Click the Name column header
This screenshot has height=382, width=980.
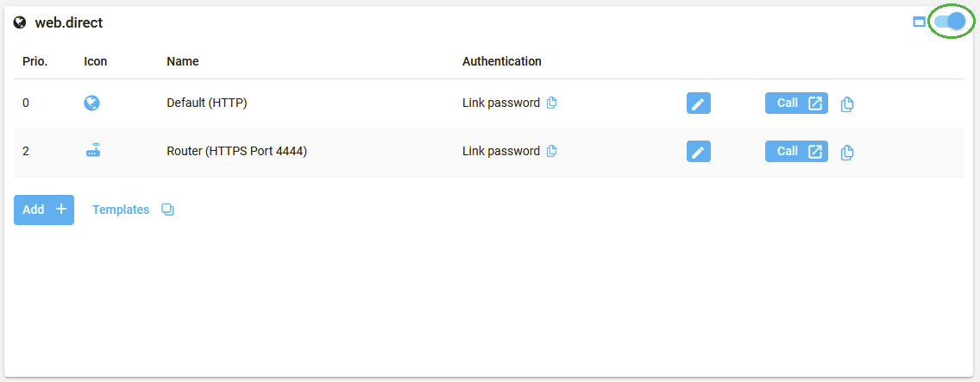[182, 61]
